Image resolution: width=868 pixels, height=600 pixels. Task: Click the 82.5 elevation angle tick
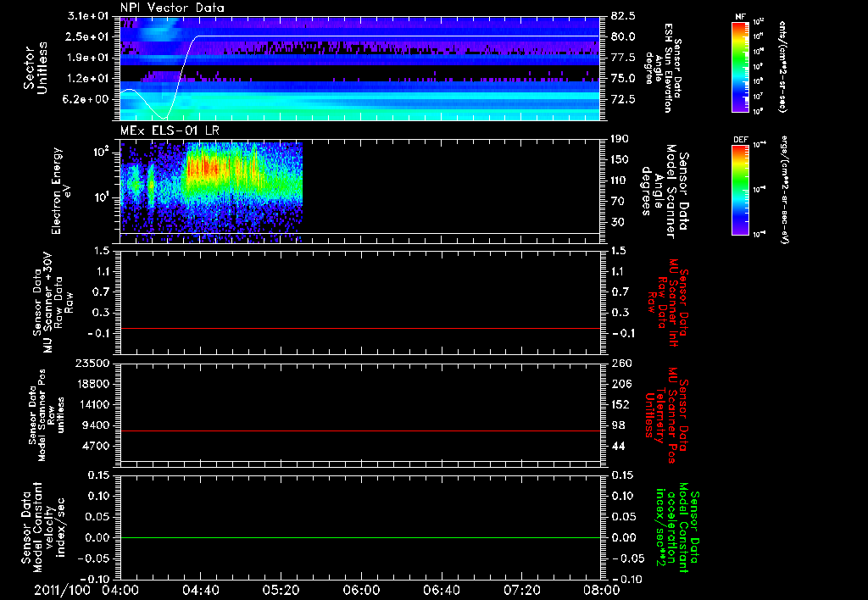[623, 15]
